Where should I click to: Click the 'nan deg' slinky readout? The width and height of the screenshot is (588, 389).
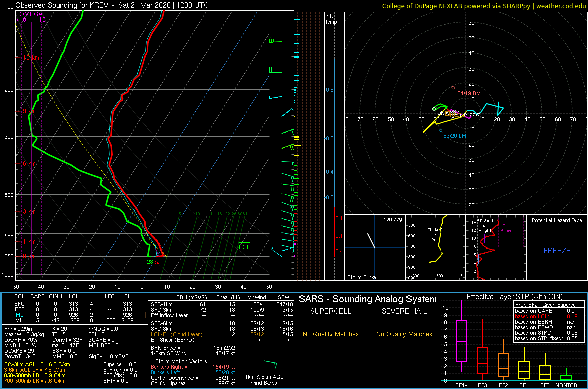click(392, 219)
